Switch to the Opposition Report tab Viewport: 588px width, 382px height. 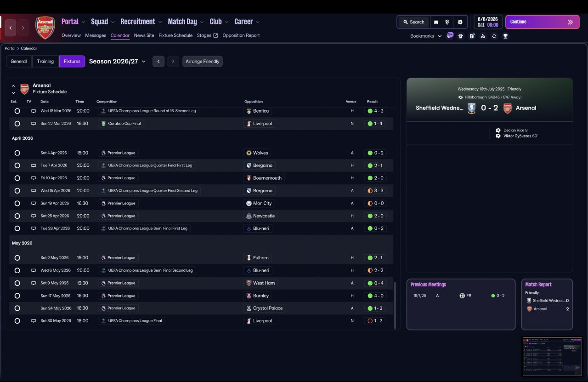click(241, 35)
